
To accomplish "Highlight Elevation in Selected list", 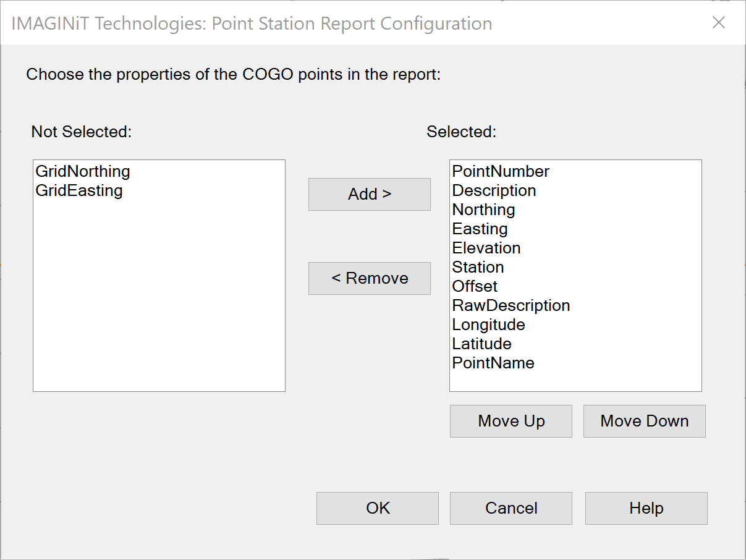I will (x=486, y=248).
